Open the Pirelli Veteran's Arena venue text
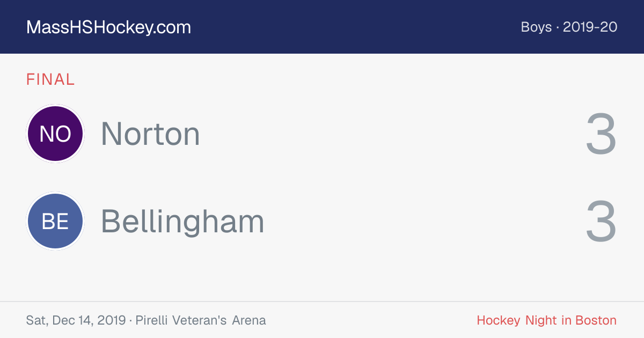 point(201,321)
